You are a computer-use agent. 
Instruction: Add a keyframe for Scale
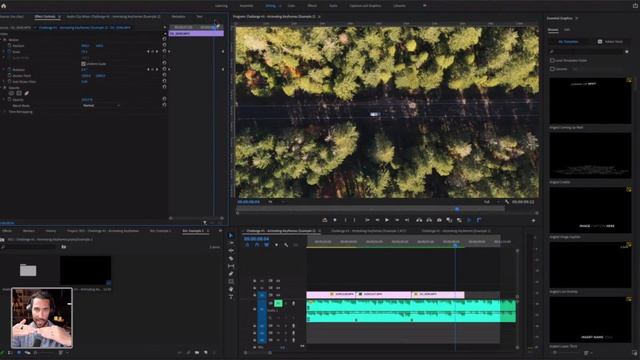coord(152,52)
